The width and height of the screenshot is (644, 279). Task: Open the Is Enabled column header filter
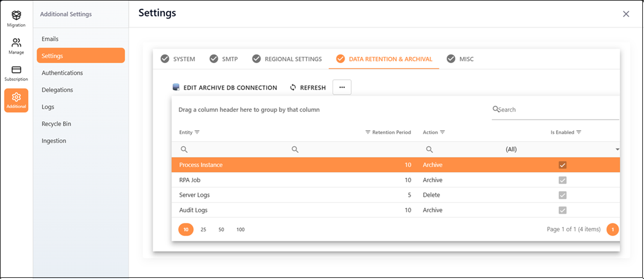pos(579,132)
